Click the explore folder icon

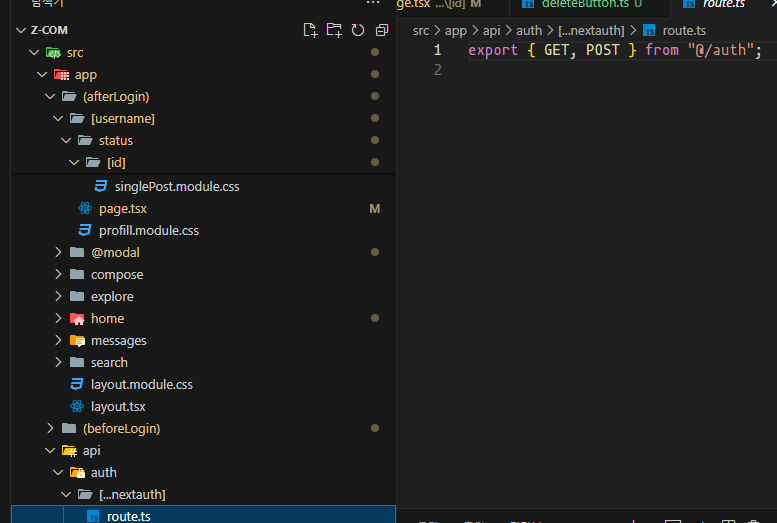pyautogui.click(x=77, y=296)
